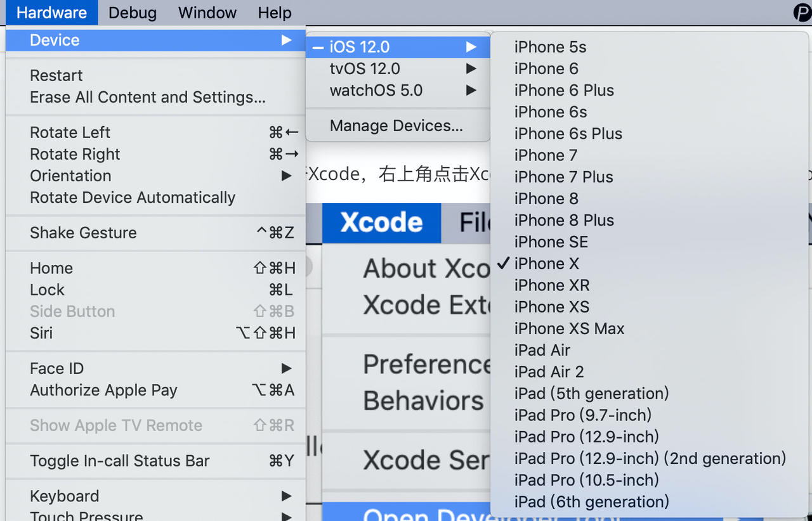Select iPhone 5s device
This screenshot has height=521, width=812.
pos(650,47)
